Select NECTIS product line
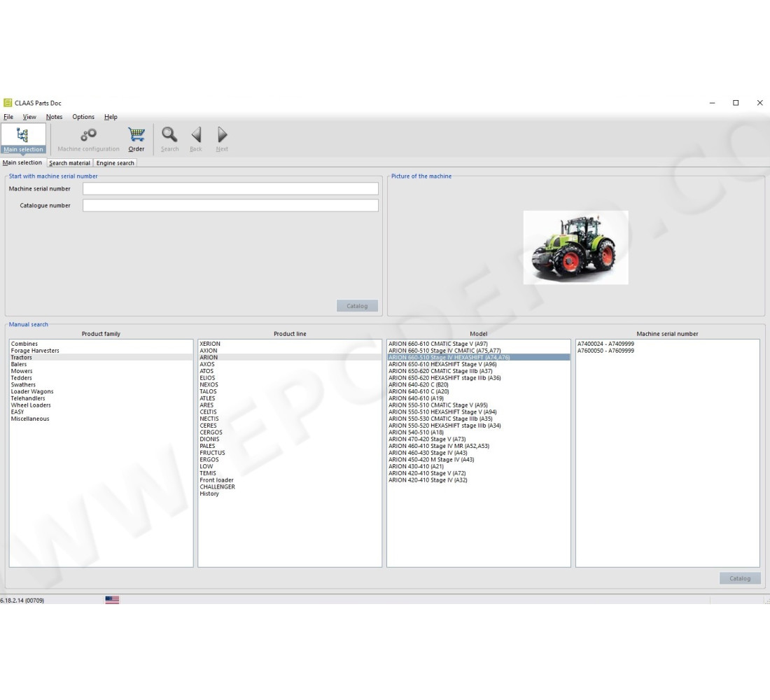This screenshot has width=770, height=700. [x=290, y=419]
